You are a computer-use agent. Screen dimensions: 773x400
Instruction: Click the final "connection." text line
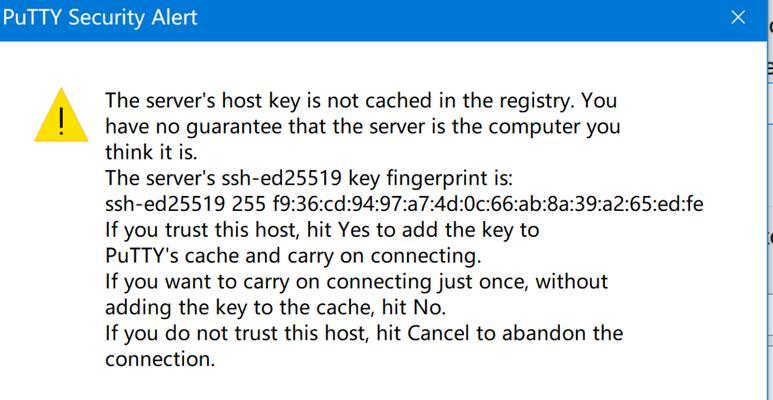[160, 360]
